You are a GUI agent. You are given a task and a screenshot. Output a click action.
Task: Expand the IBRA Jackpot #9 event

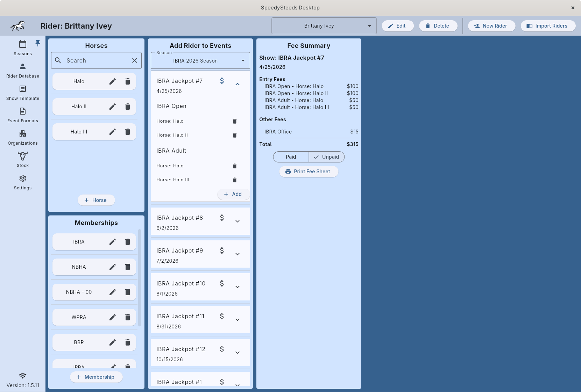click(238, 254)
